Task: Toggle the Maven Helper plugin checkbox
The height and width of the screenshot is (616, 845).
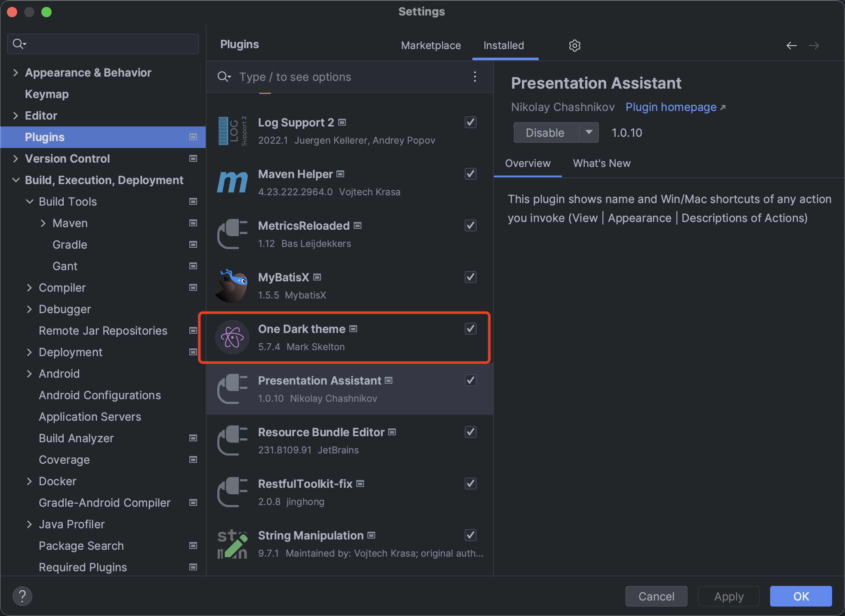Action: coord(471,174)
